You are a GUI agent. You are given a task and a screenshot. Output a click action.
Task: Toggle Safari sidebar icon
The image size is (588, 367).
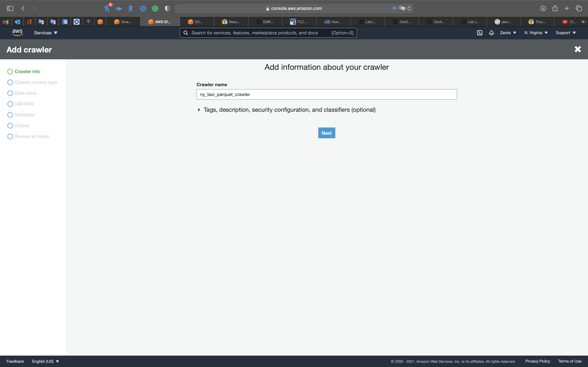[10, 8]
